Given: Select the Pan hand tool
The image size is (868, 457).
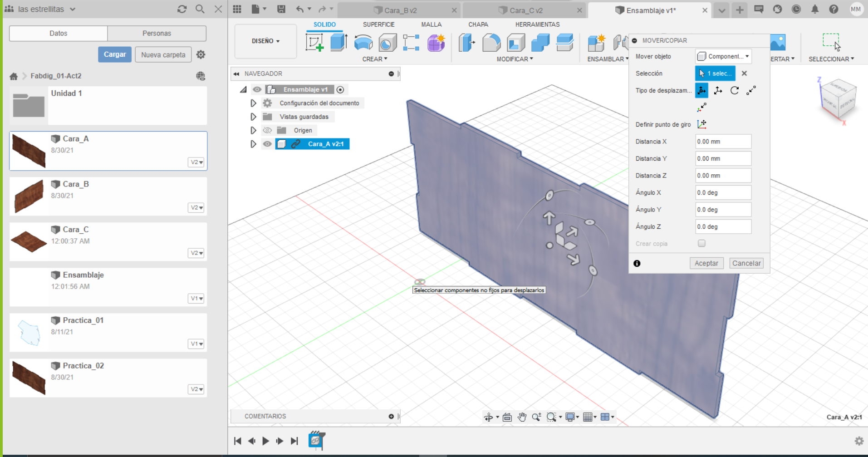Looking at the screenshot, I should click(522, 417).
